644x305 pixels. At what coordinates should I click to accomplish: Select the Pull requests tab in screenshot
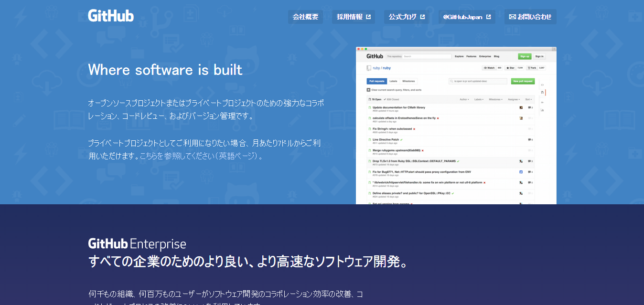[376, 81]
